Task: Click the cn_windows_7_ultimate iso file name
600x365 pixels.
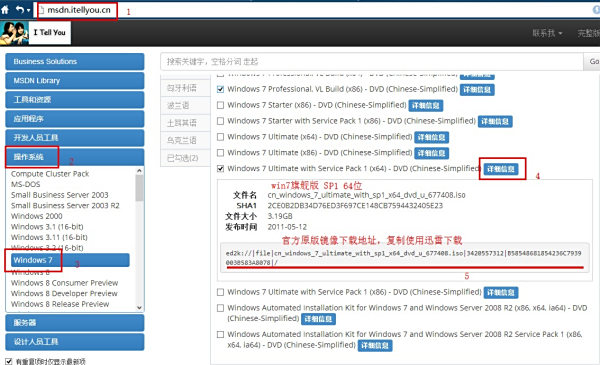Action: 367,195
